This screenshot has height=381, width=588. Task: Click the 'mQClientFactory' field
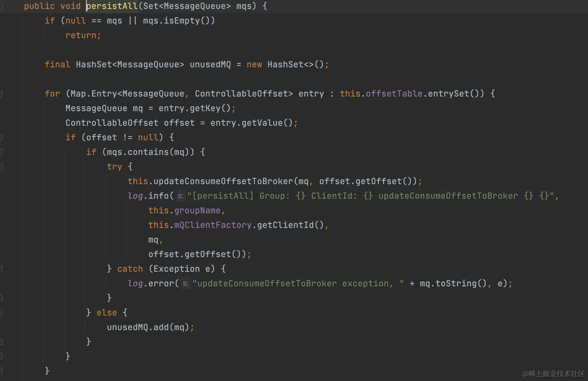[213, 225]
